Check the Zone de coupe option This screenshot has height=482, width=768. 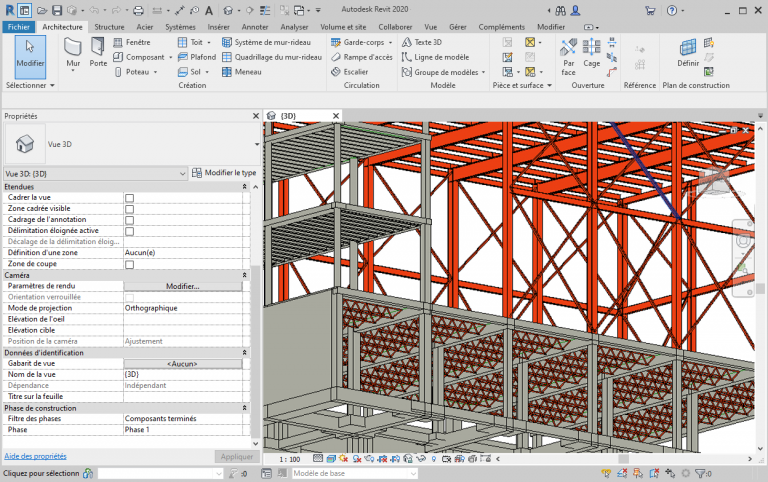(x=129, y=264)
